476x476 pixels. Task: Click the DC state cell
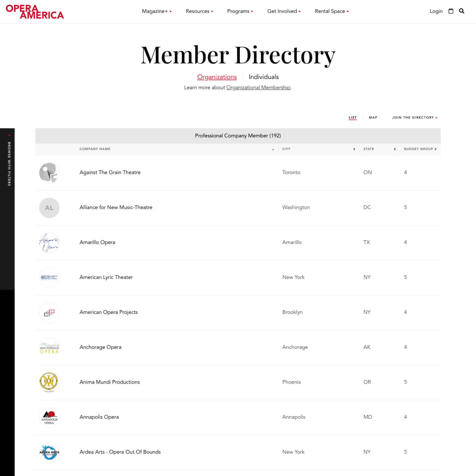click(x=367, y=207)
